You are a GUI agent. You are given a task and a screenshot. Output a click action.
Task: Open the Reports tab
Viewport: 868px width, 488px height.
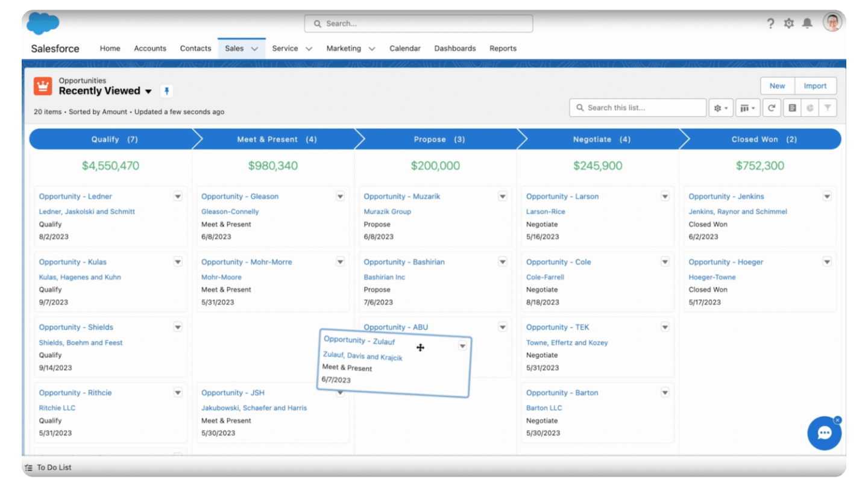coord(503,48)
